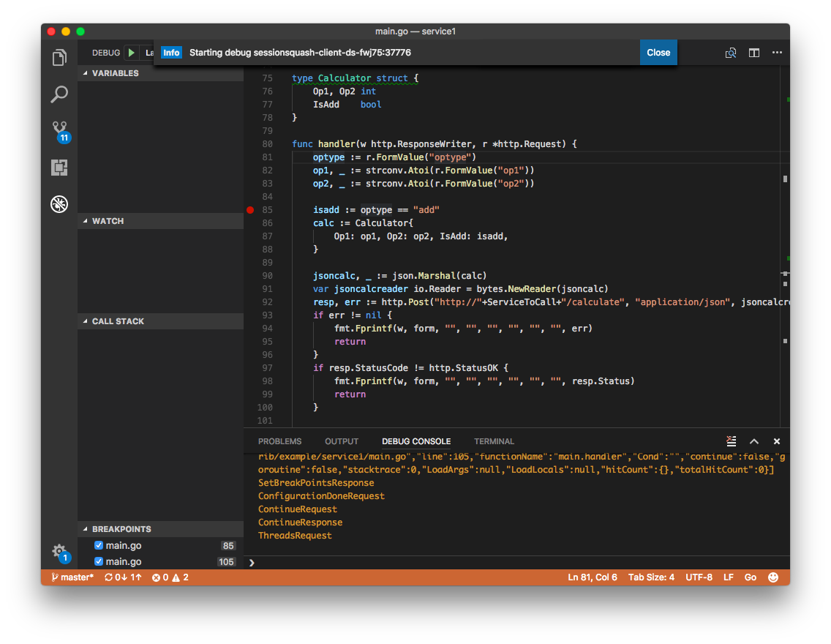Image resolution: width=831 pixels, height=644 pixels.
Task: Click SetBreakPointsResponse in console
Action: [316, 483]
